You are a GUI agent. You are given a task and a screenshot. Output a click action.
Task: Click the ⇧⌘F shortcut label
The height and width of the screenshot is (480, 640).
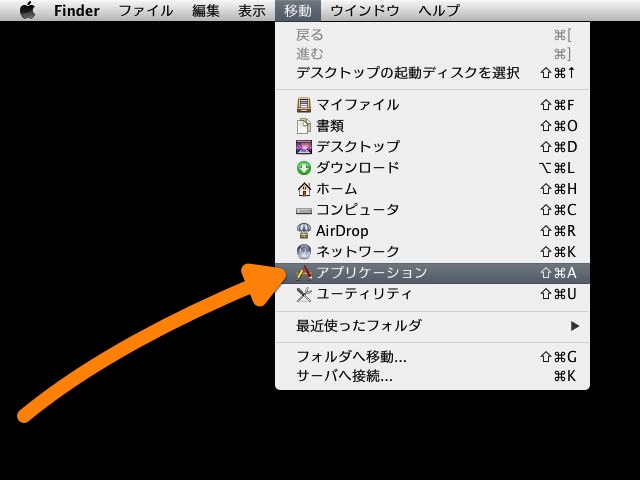(557, 105)
